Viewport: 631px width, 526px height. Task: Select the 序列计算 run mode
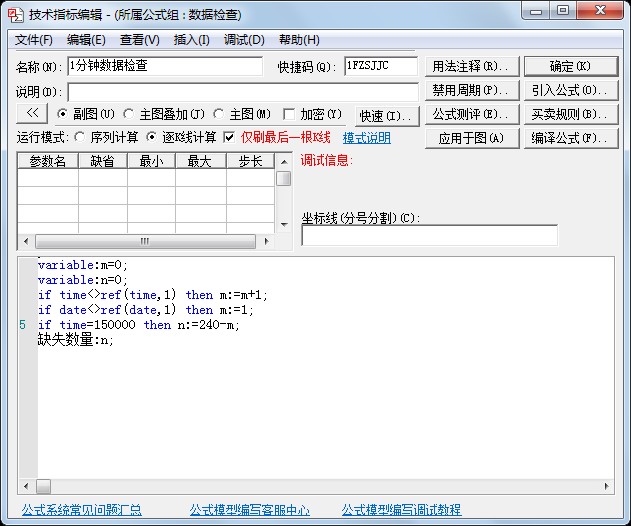(x=80, y=137)
